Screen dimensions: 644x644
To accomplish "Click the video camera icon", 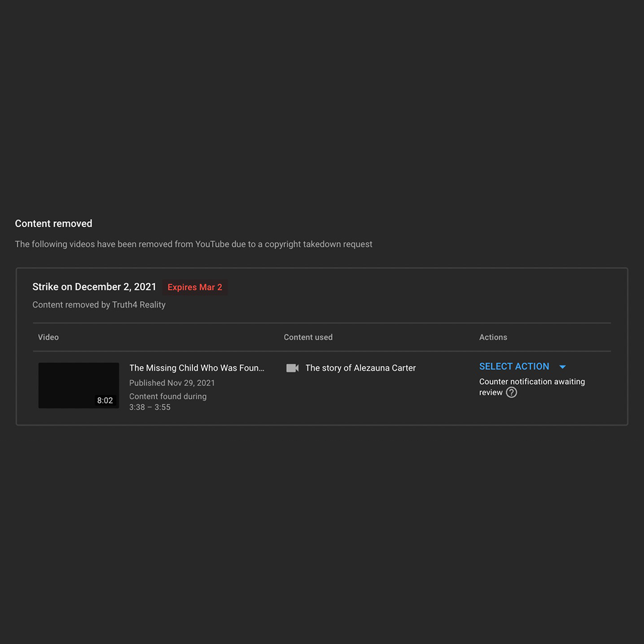I will [292, 368].
